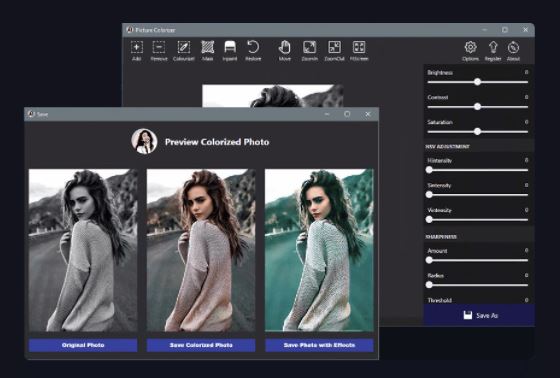Click the HSV ADJUSTMENT section header

(x=447, y=146)
